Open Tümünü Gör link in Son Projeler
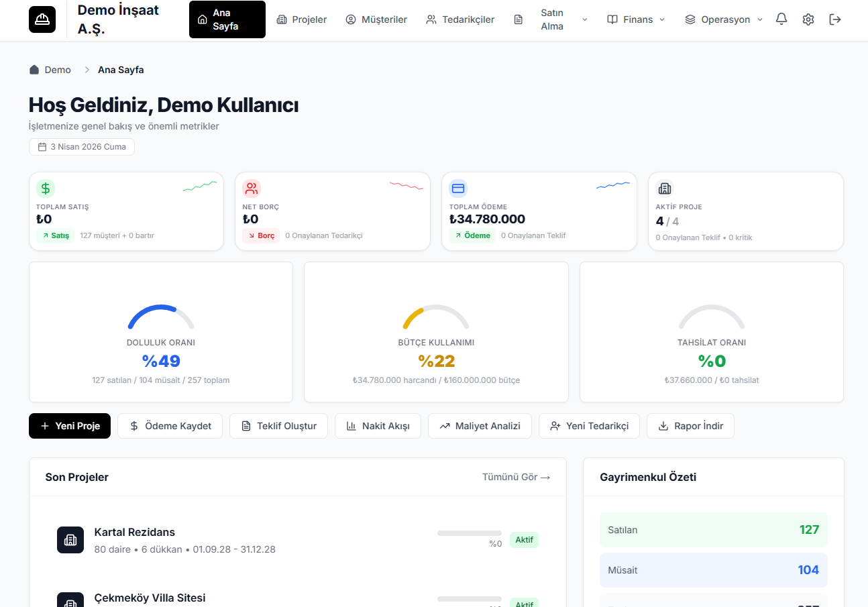The height and width of the screenshot is (607, 868). pos(516,477)
